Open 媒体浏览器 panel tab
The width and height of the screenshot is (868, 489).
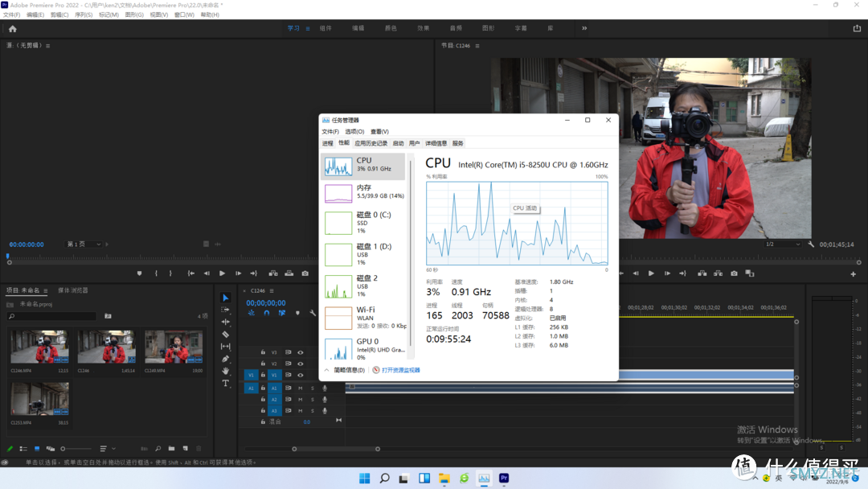pos(73,290)
